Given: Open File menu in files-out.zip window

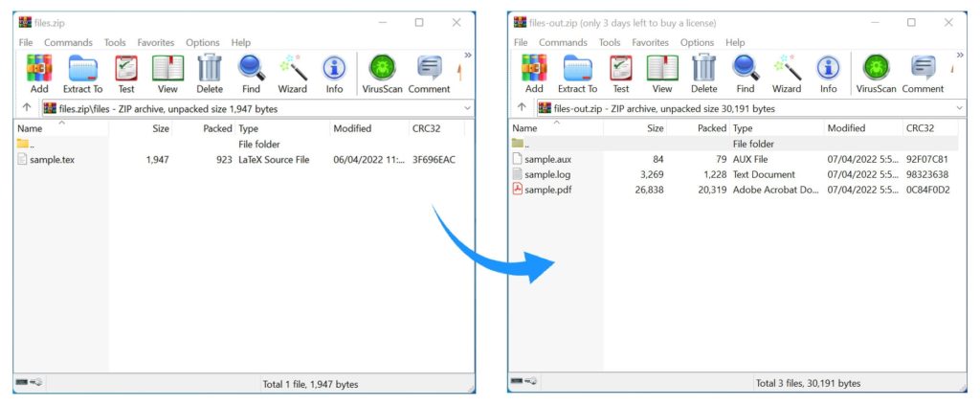Looking at the screenshot, I should 521,42.
